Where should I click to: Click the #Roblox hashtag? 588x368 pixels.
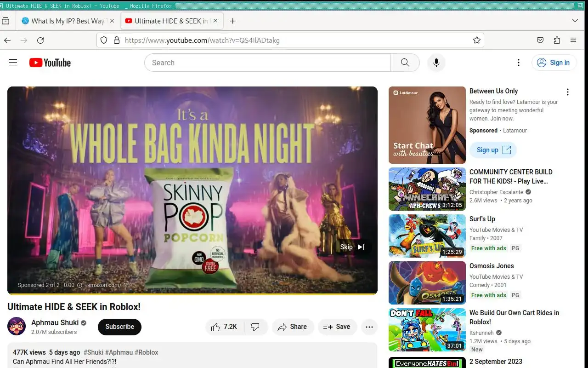pyautogui.click(x=147, y=352)
